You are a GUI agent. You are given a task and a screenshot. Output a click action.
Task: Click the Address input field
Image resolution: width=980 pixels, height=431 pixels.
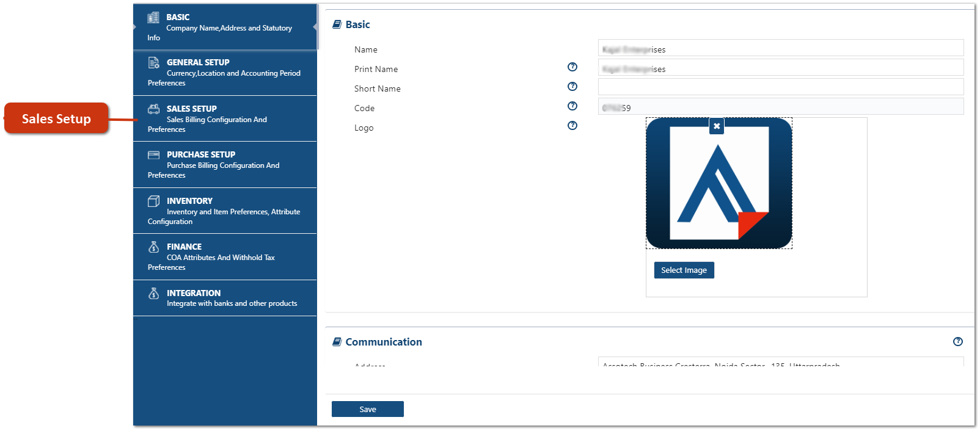click(781, 362)
